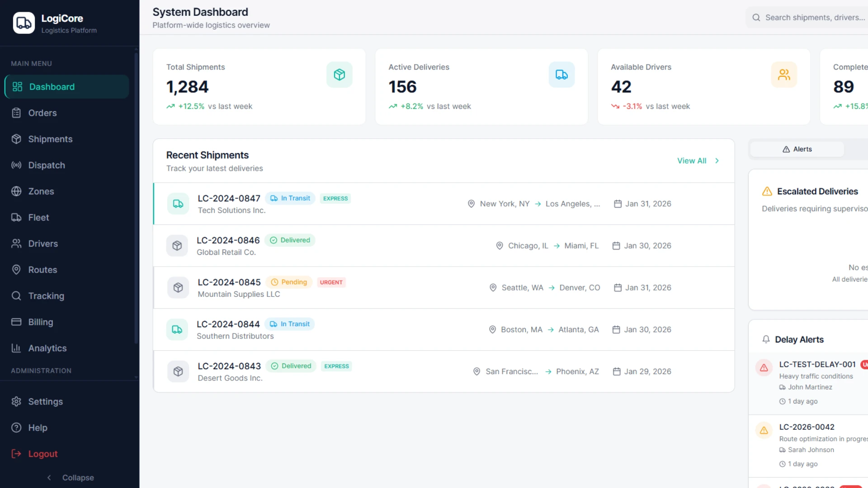Open shipment LC-2024-0845

point(444,288)
